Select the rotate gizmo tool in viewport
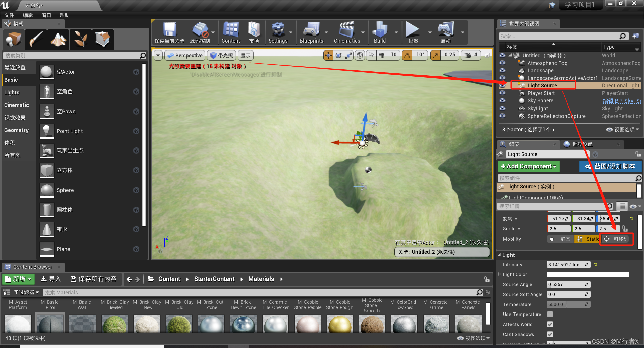644x348 pixels. pyautogui.click(x=338, y=55)
